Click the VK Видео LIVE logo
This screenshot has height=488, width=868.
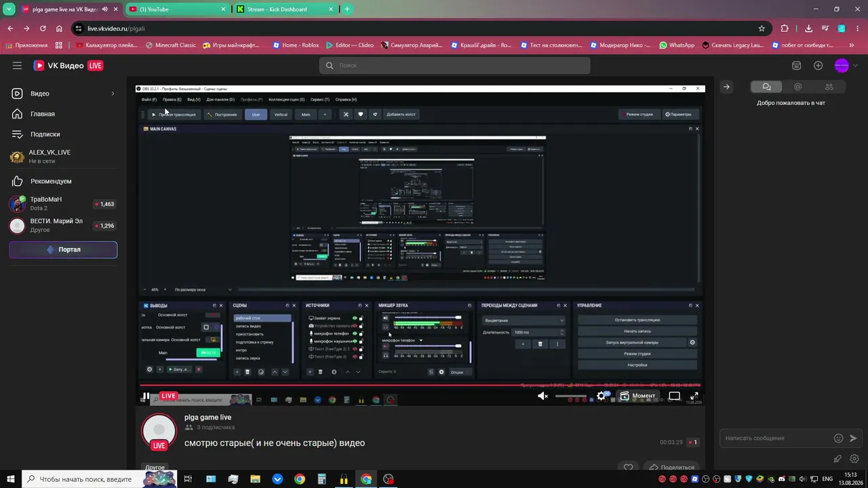pos(68,66)
